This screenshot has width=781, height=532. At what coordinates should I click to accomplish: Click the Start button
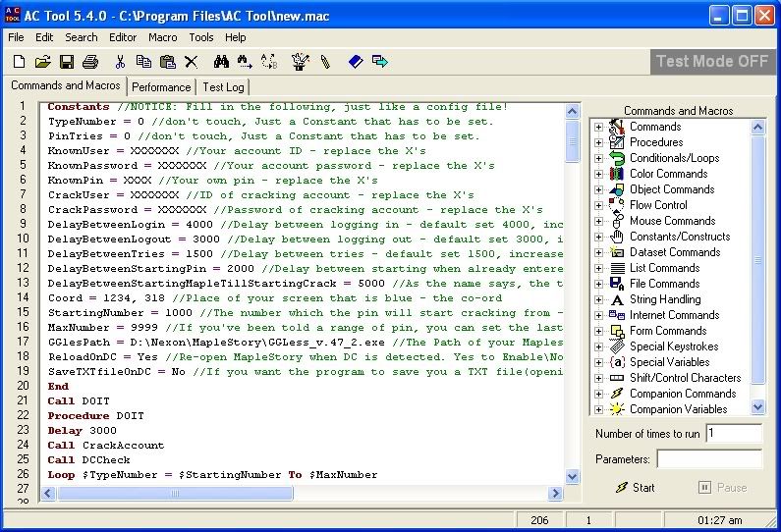pos(635,488)
